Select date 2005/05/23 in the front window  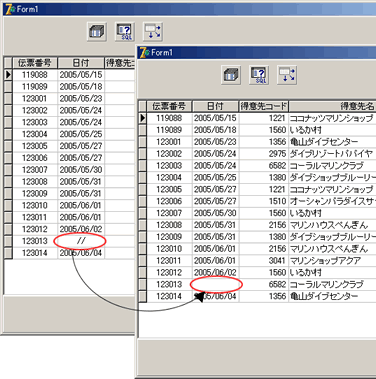(x=215, y=142)
